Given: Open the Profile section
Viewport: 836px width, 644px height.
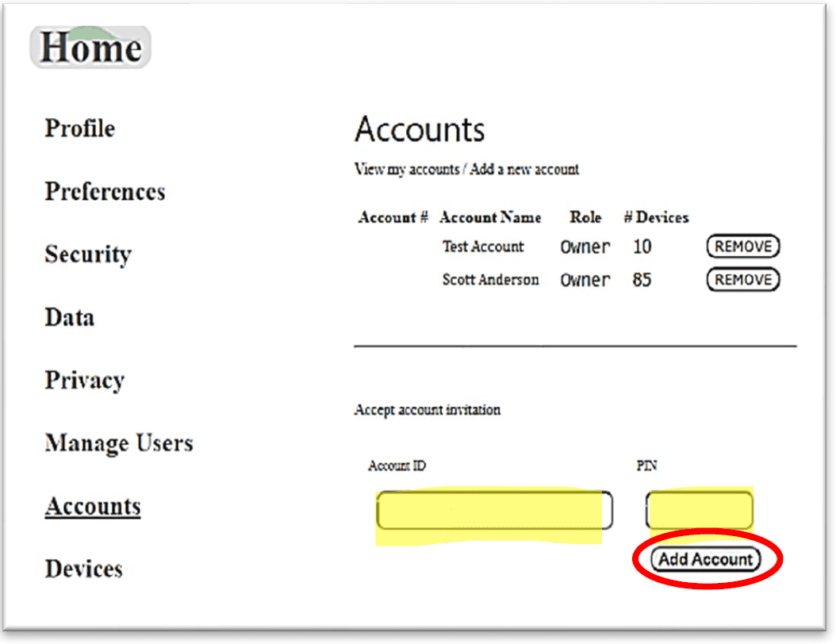Looking at the screenshot, I should (79, 128).
